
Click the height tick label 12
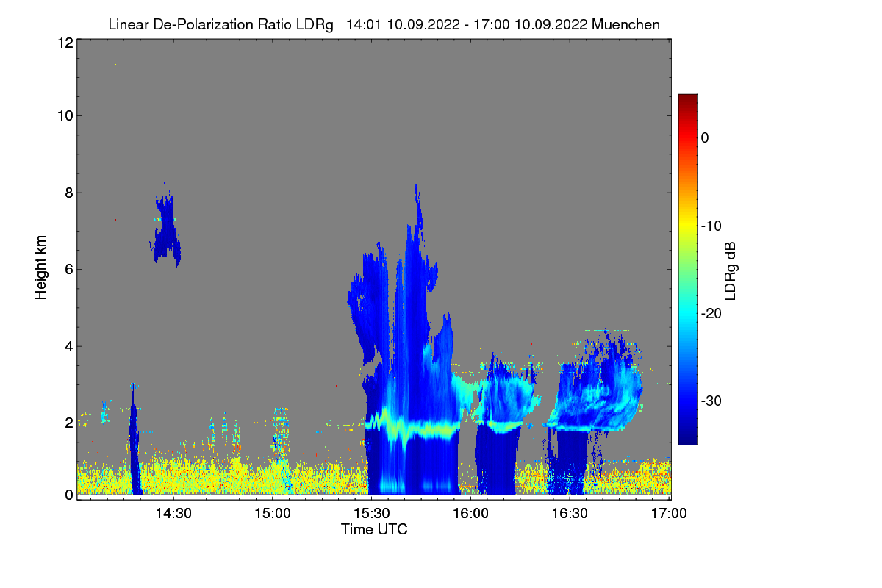point(64,43)
